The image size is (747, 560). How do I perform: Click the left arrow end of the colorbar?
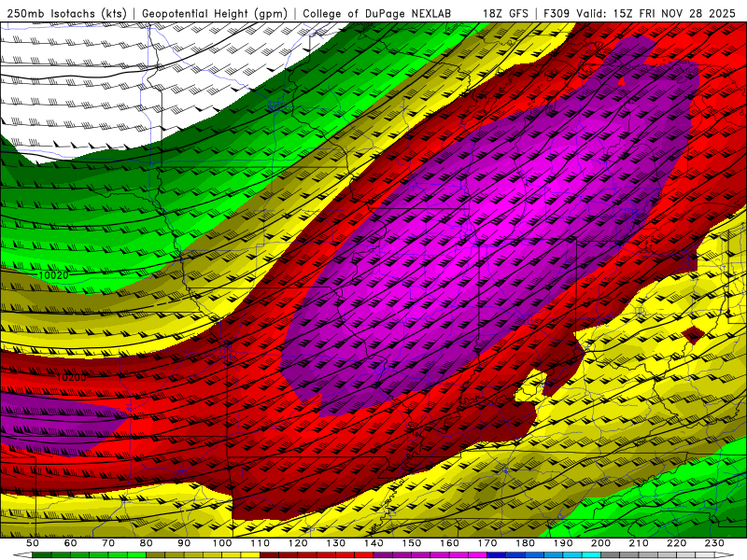point(22,555)
